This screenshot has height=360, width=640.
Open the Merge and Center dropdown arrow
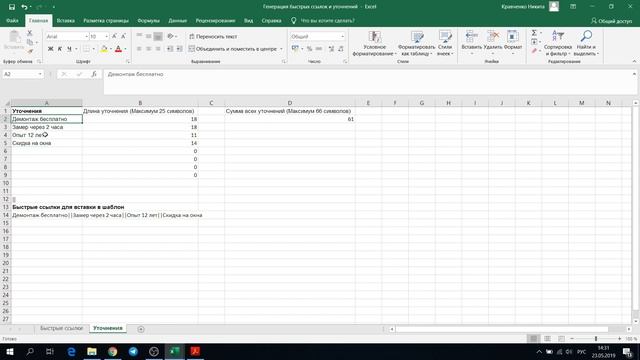point(281,49)
